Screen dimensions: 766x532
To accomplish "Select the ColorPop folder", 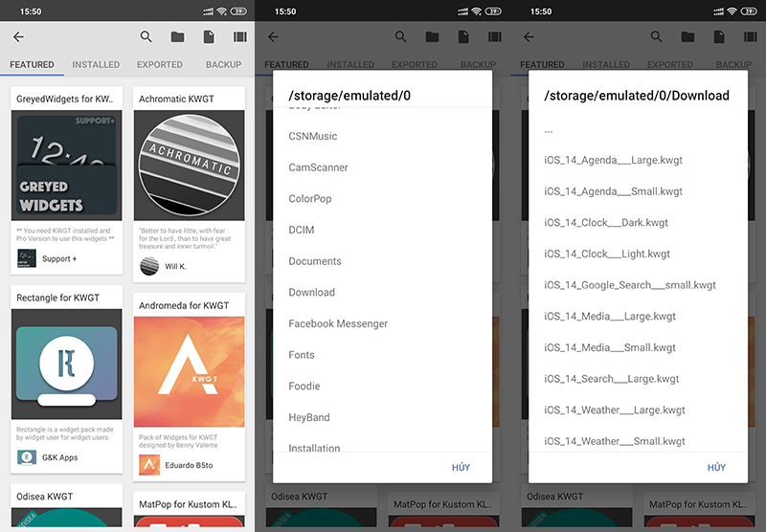I will click(x=382, y=199).
